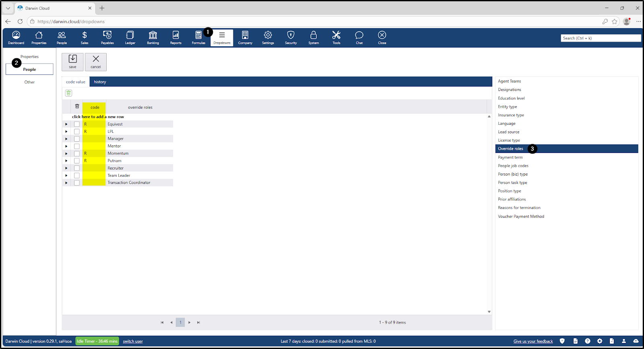Open the People module in the top toolbar
The width and height of the screenshot is (644, 349).
pyautogui.click(x=62, y=37)
